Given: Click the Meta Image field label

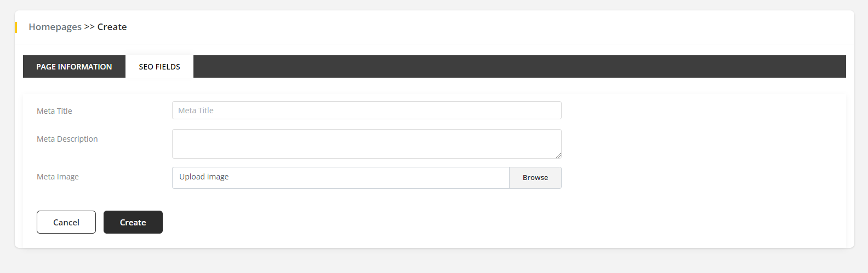Looking at the screenshot, I should click(x=58, y=177).
